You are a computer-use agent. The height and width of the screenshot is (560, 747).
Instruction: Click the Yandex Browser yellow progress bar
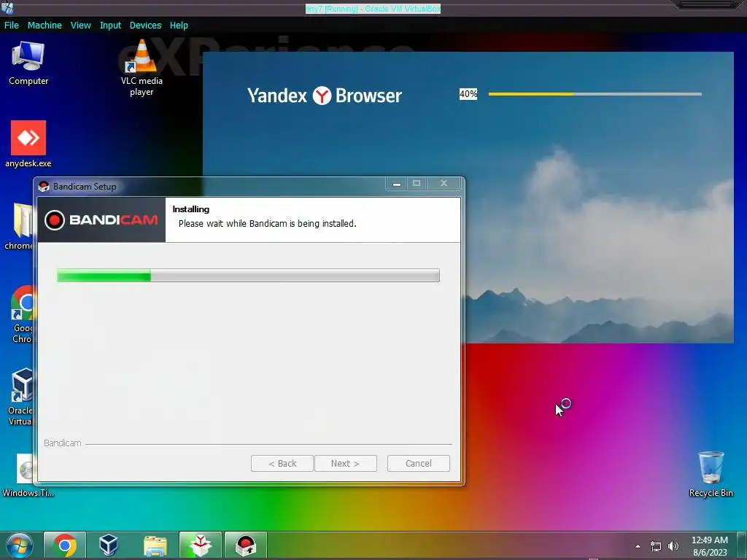595,94
